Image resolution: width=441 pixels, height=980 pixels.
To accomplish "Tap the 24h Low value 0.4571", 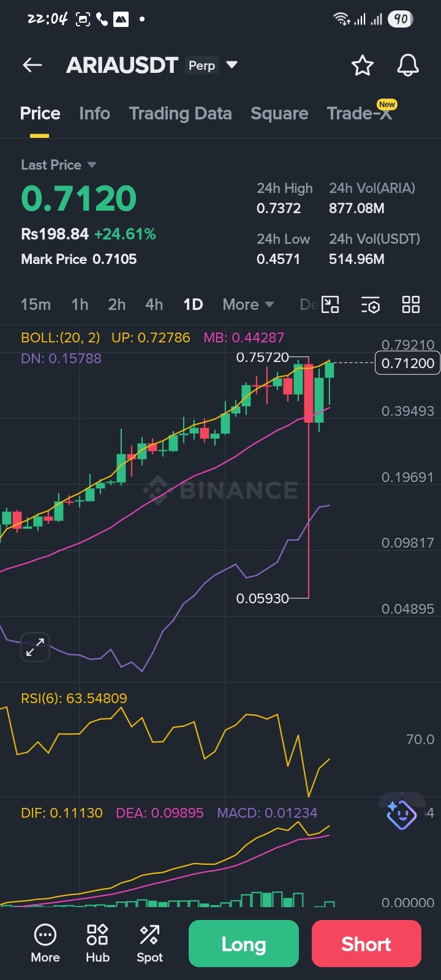I will [x=279, y=259].
